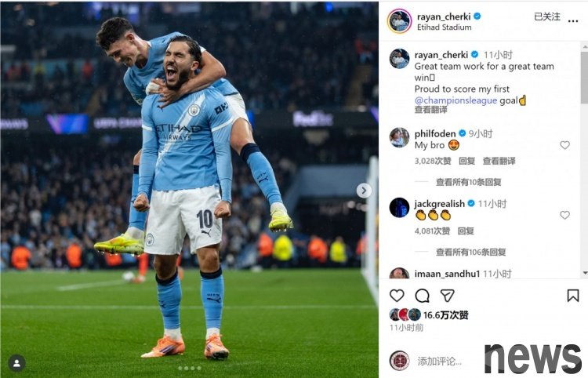This screenshot has height=378, width=588.
Task: Like philfoden's comment
Action: [564, 145]
